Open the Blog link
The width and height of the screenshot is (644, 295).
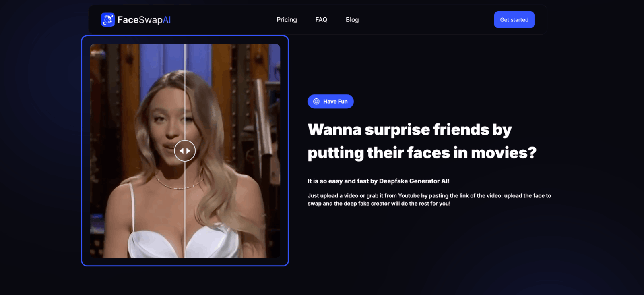352,20
